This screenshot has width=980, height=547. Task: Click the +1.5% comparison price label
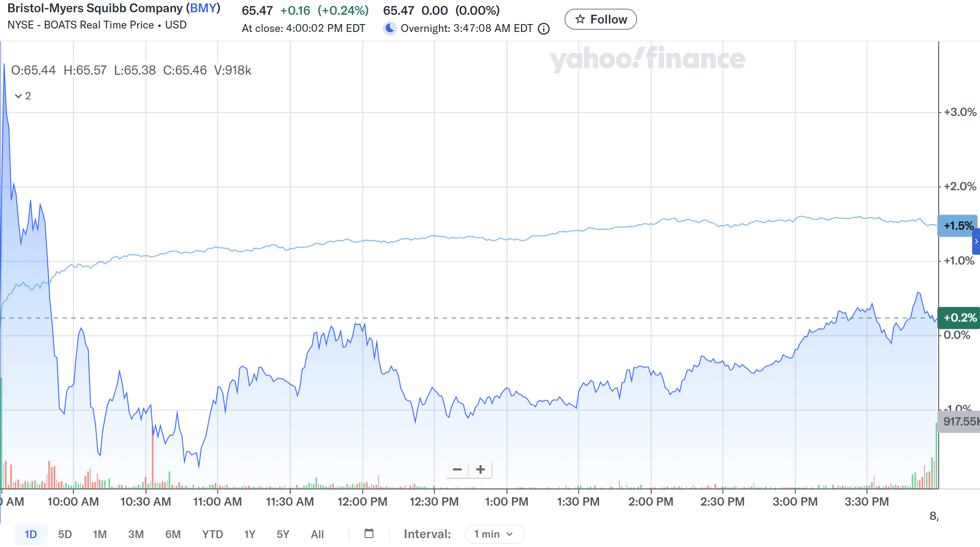(957, 226)
